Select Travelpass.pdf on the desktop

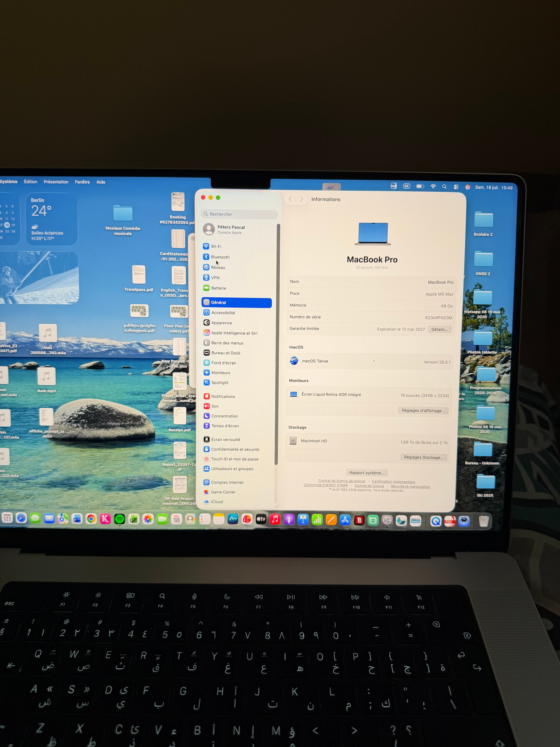point(139,278)
